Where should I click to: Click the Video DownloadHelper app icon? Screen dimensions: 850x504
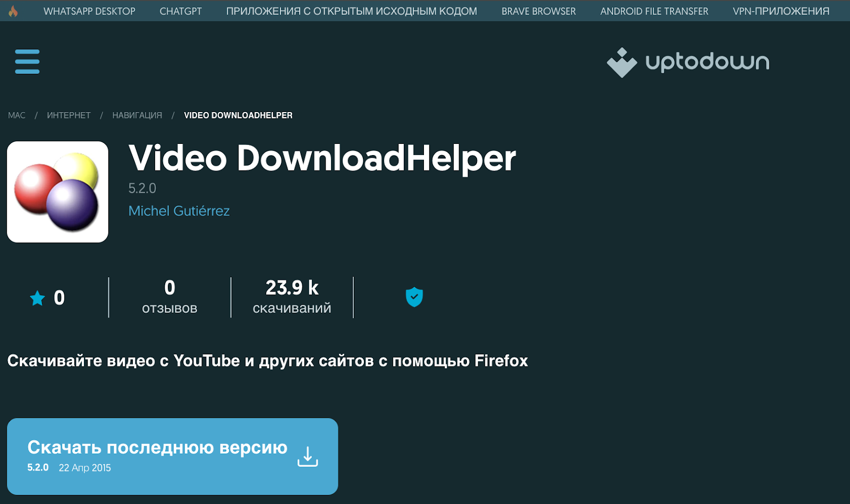tap(57, 192)
